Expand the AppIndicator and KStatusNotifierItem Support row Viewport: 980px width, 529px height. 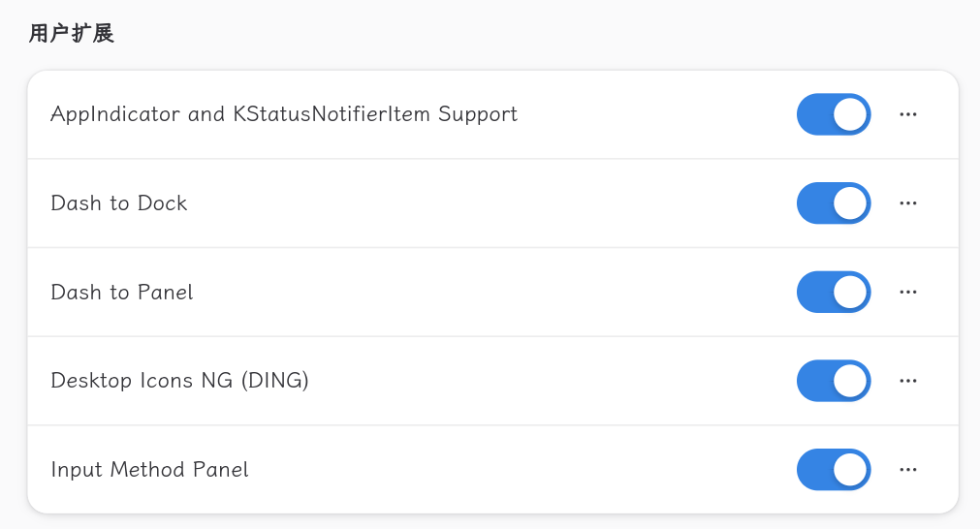283,114
